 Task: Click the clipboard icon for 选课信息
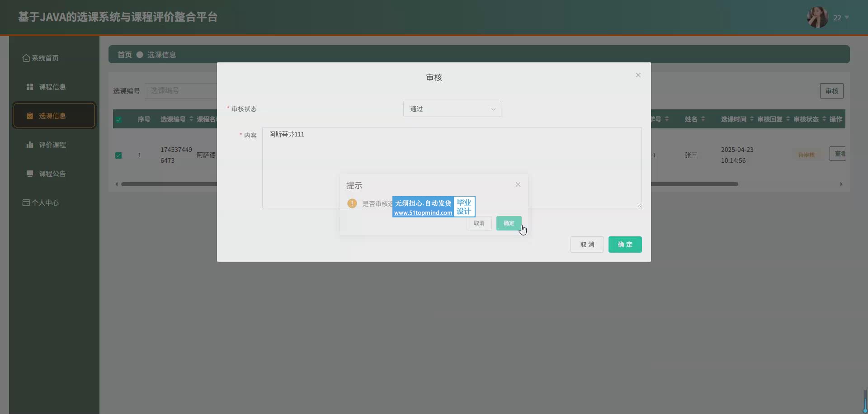(x=30, y=116)
